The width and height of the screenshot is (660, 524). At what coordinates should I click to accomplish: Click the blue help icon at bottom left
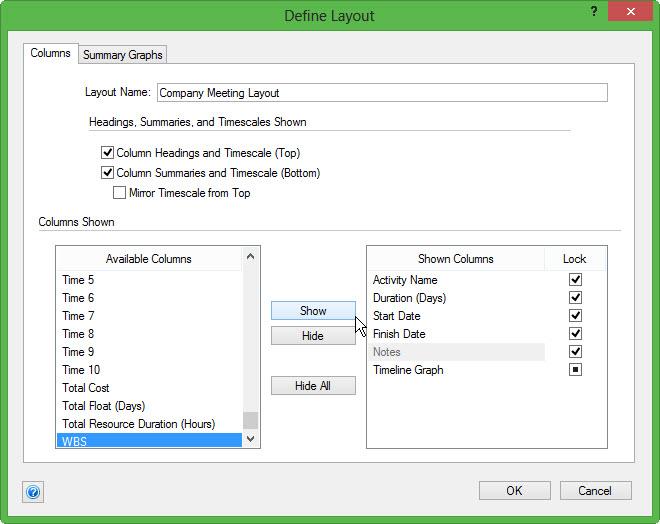click(33, 492)
